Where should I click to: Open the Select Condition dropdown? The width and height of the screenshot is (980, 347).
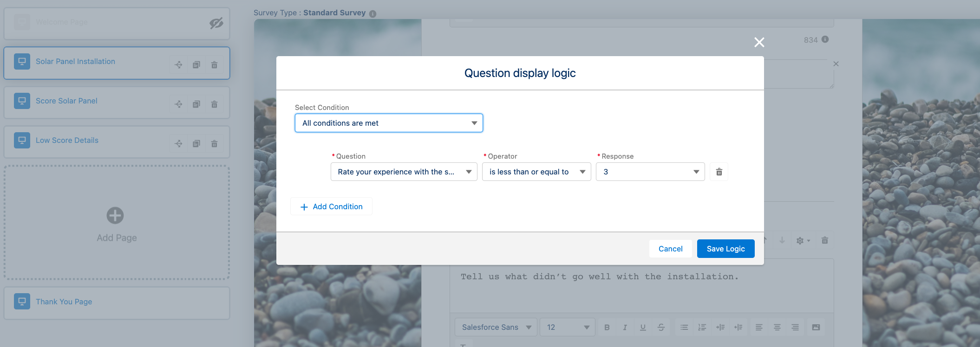(x=389, y=123)
